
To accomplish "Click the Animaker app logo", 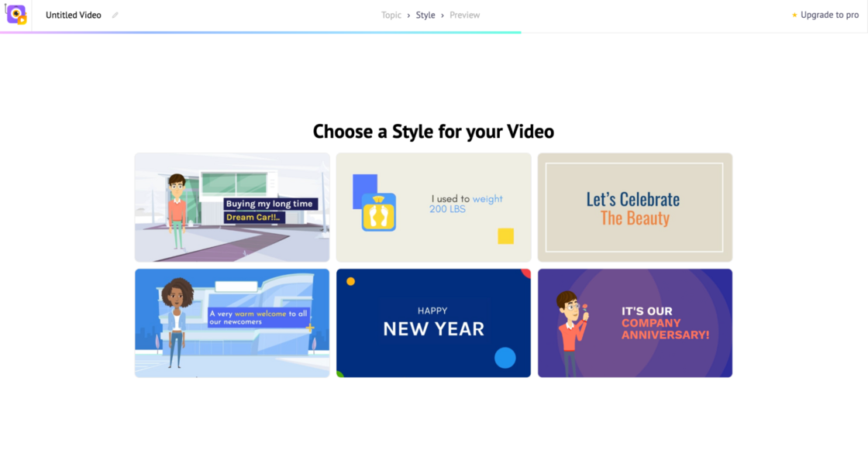I will point(17,15).
